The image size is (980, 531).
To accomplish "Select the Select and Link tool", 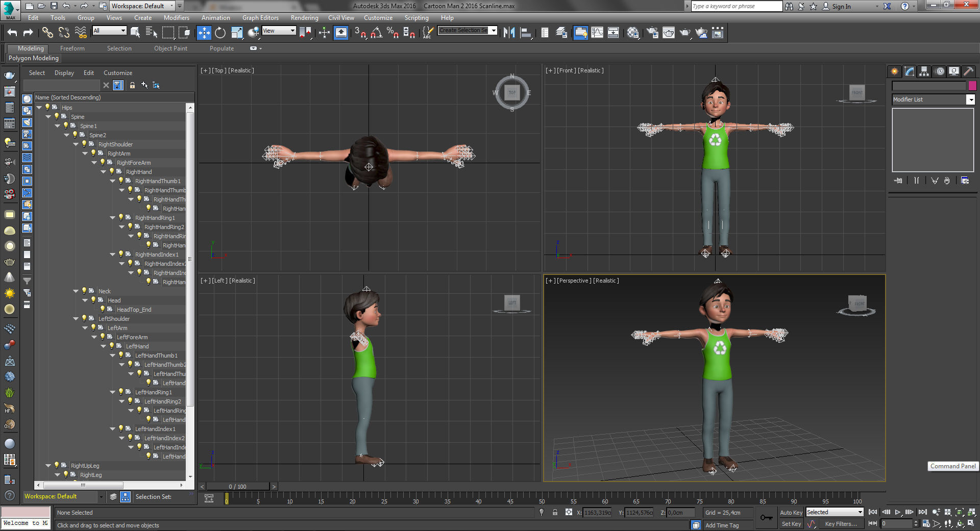I will pos(47,33).
